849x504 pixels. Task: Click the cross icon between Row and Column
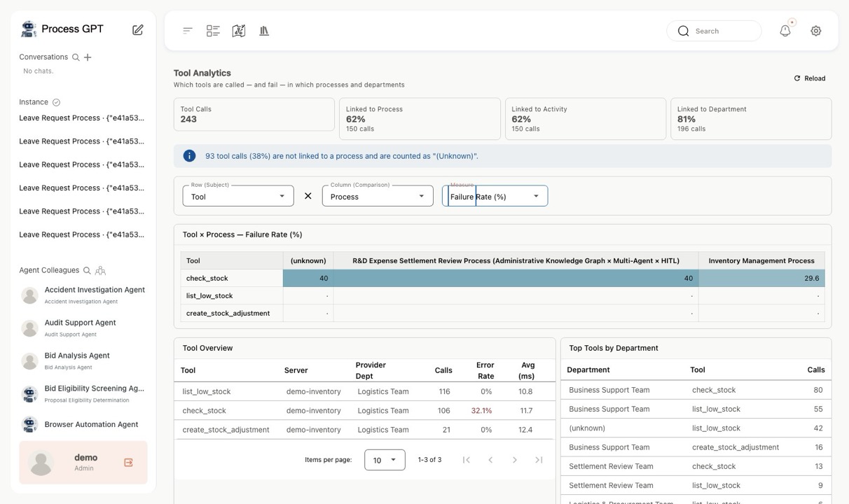click(308, 196)
